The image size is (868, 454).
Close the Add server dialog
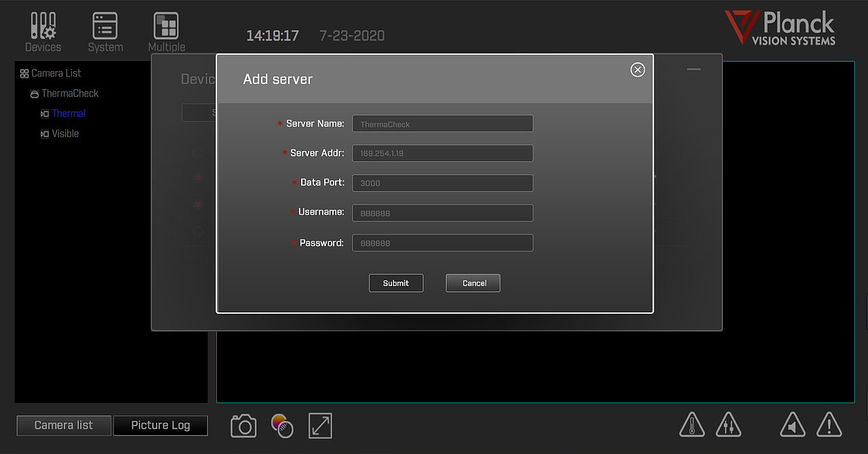pos(637,70)
